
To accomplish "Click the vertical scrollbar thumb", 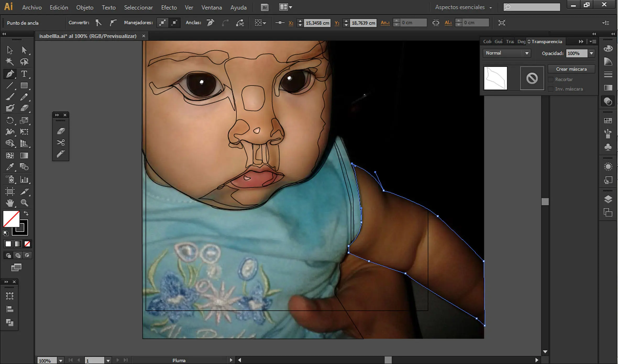I will (x=545, y=201).
